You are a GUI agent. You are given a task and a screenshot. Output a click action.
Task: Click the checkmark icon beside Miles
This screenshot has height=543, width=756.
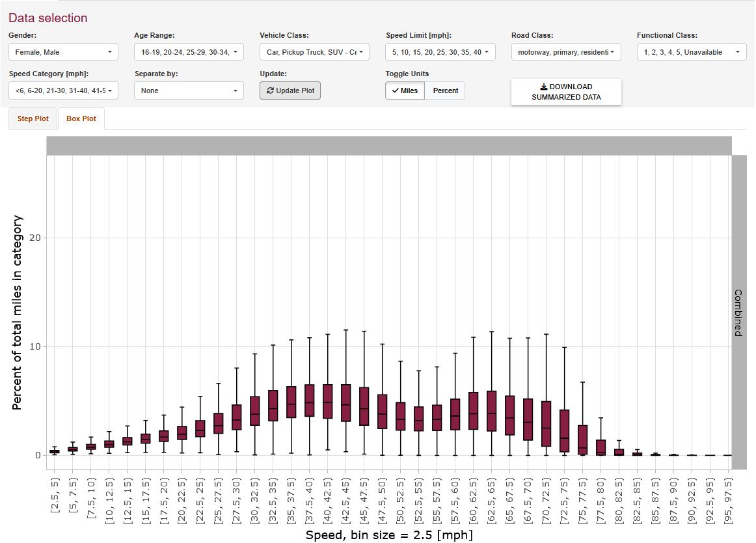coord(396,91)
